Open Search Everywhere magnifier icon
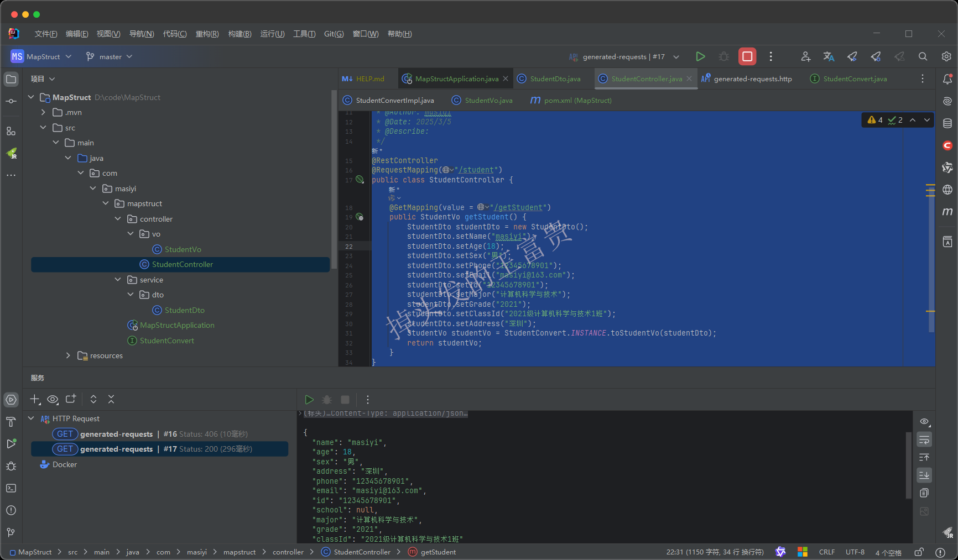 coord(923,56)
